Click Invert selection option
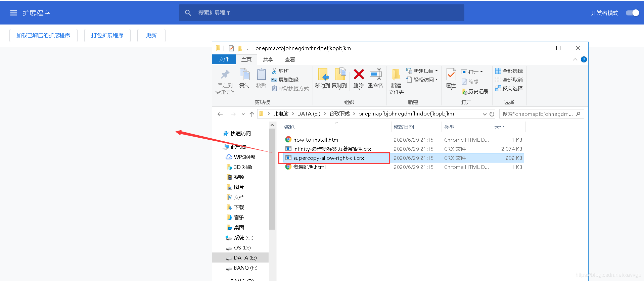Image resolution: width=644 pixels, height=281 pixels. pyautogui.click(x=509, y=88)
